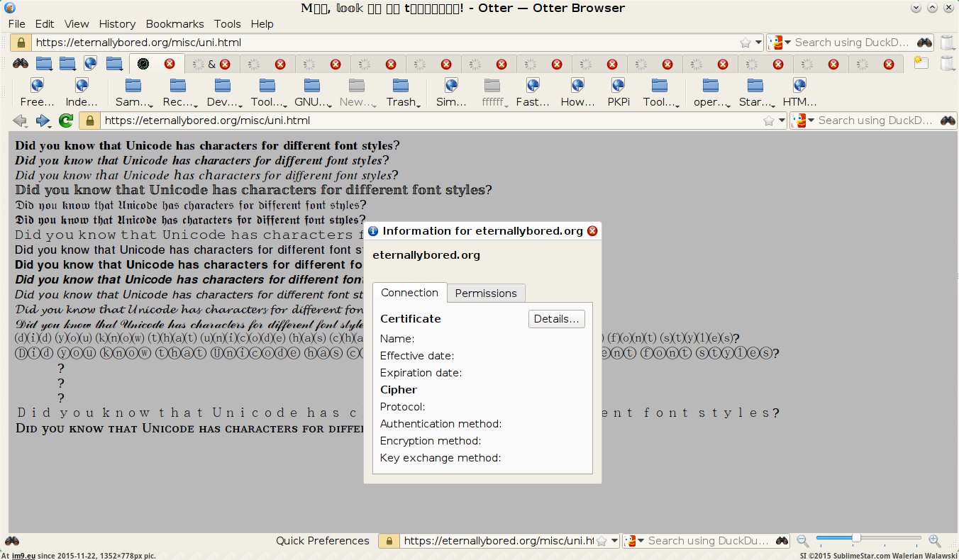This screenshot has width=959, height=560.
Task: Open closed tabs trash icon beside new tab
Action: point(947,62)
